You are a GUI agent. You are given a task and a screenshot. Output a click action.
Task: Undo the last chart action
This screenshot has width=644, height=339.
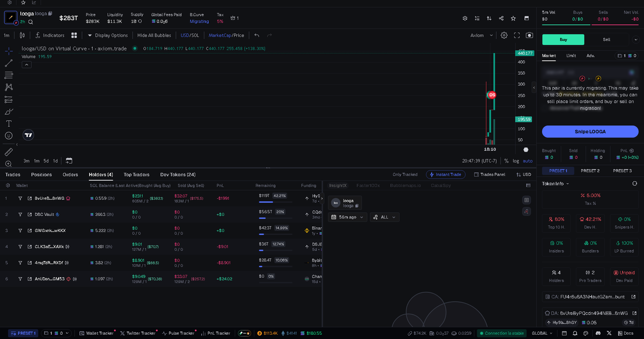[257, 35]
